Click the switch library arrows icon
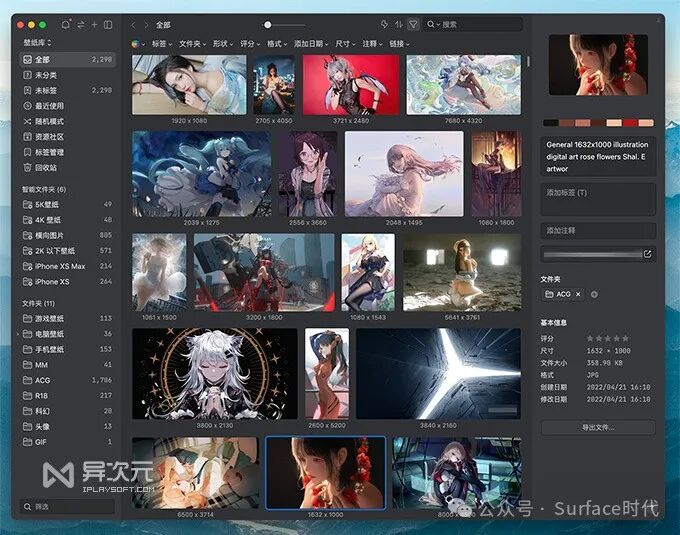680x535 pixels. pyautogui.click(x=81, y=25)
